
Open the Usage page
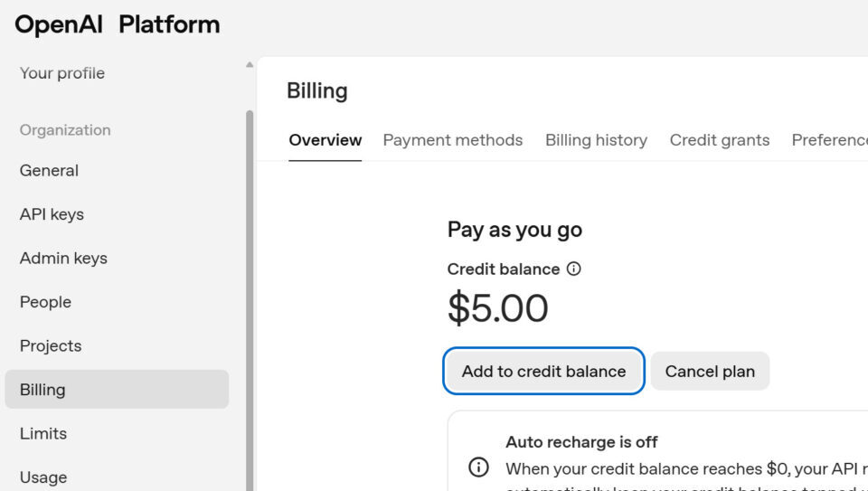pos(43,477)
